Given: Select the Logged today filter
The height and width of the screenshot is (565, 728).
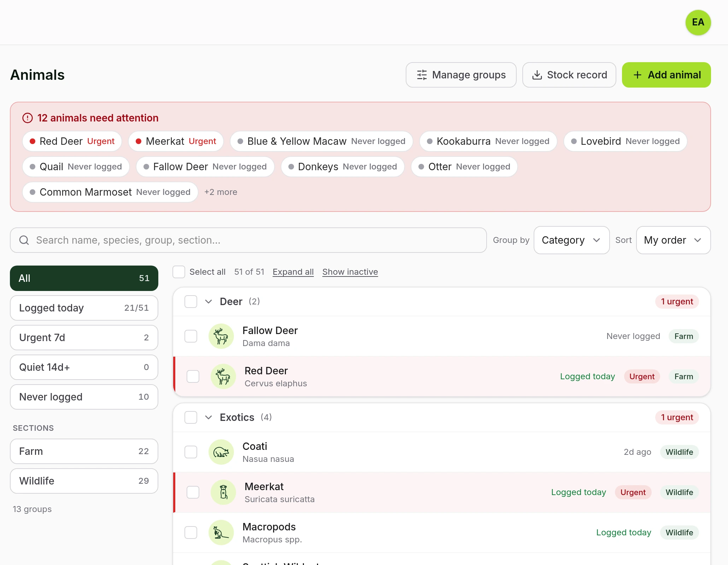Looking at the screenshot, I should 84,308.
